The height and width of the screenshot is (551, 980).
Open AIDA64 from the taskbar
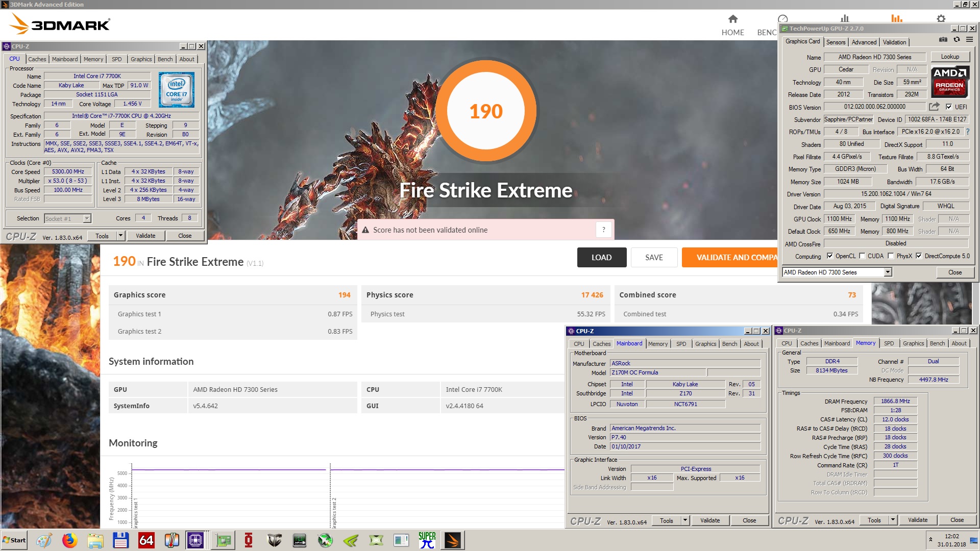point(146,540)
